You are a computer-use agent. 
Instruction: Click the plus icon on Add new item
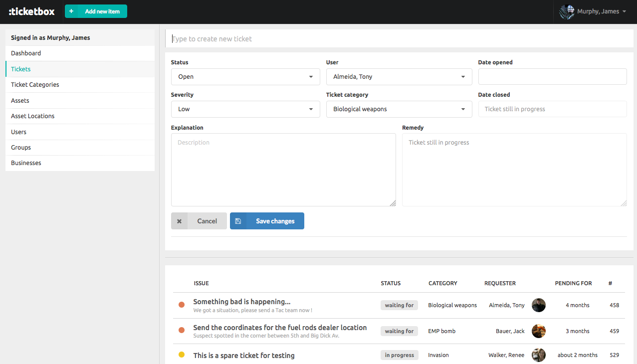coord(71,11)
